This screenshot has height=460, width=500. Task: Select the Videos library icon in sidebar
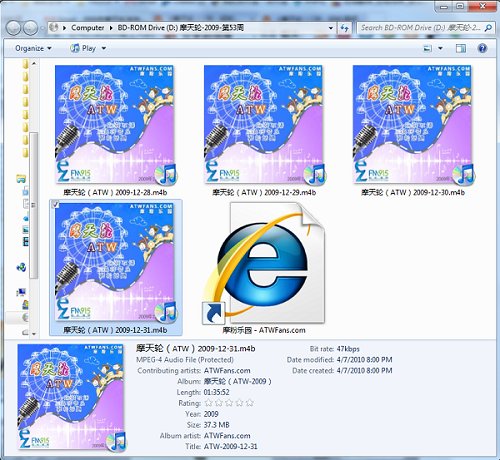[25, 242]
